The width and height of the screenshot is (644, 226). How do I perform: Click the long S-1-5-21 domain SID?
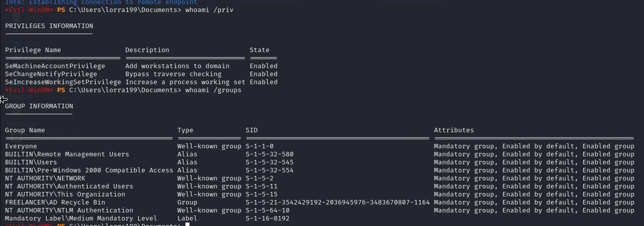pyautogui.click(x=338, y=202)
